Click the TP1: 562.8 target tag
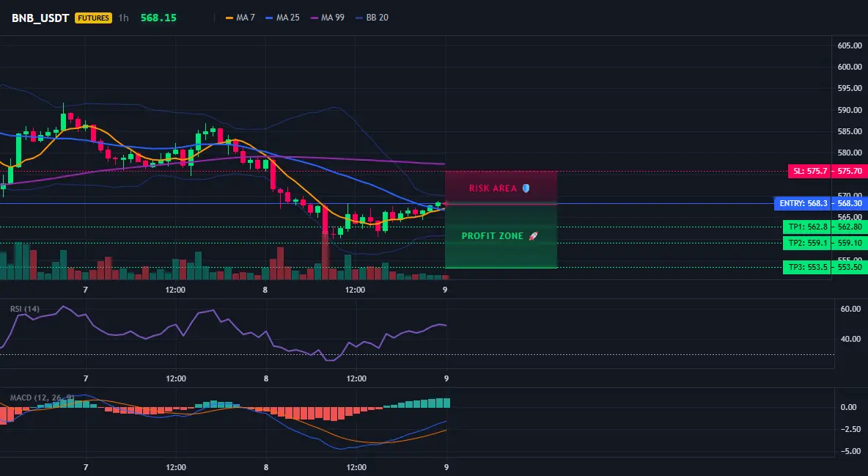The image size is (868, 476). (808, 227)
